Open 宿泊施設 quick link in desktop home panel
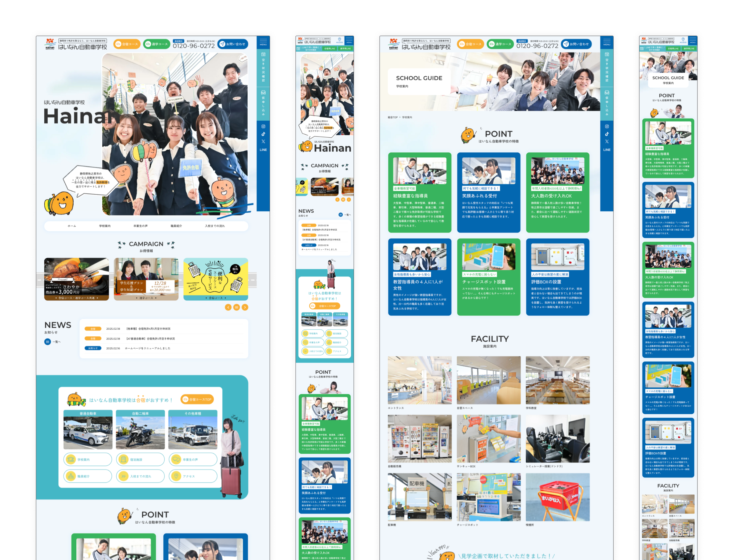The width and height of the screenshot is (733, 560). (x=140, y=459)
